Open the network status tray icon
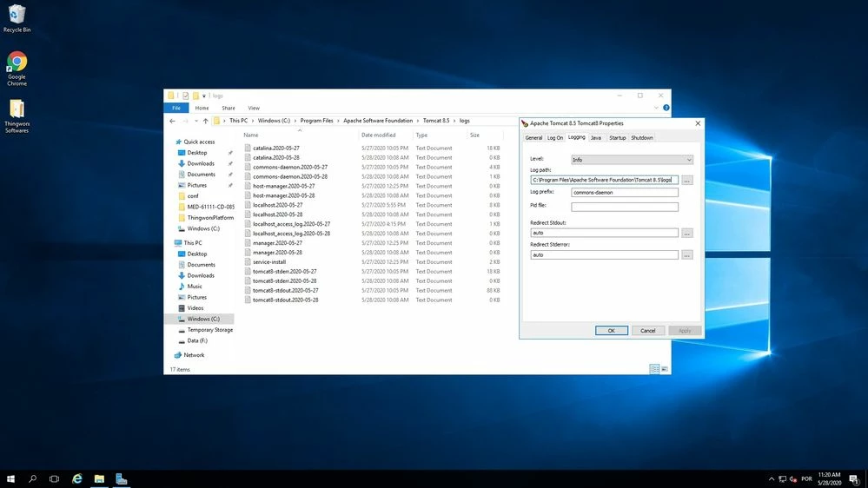 click(782, 478)
